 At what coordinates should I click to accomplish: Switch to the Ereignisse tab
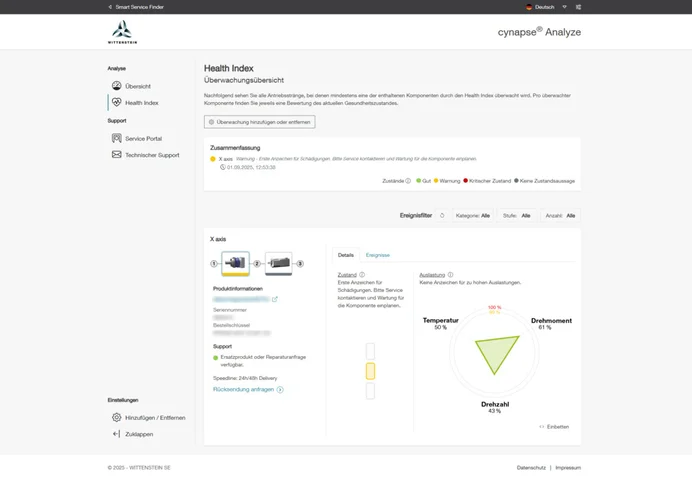[x=378, y=255]
